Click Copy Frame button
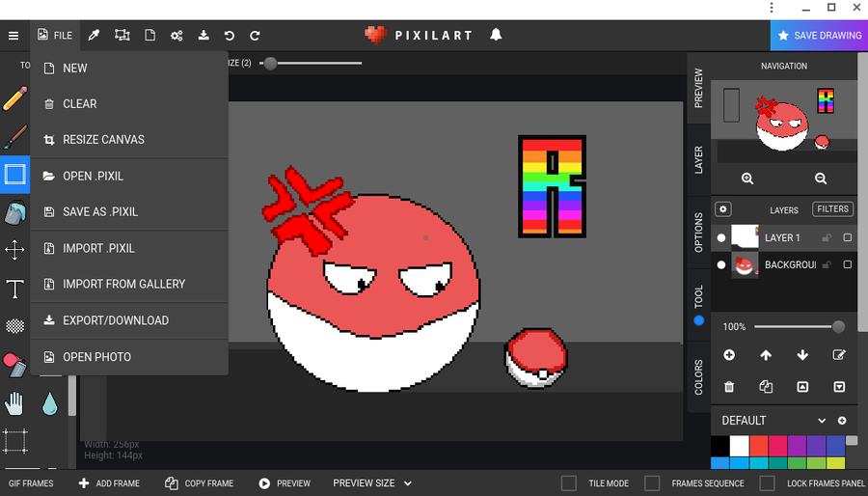 (x=200, y=483)
